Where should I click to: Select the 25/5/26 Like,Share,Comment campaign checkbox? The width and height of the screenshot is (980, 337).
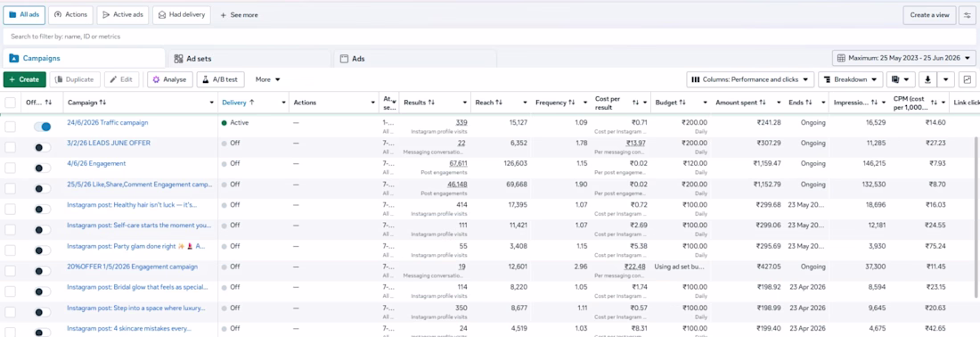[10, 188]
